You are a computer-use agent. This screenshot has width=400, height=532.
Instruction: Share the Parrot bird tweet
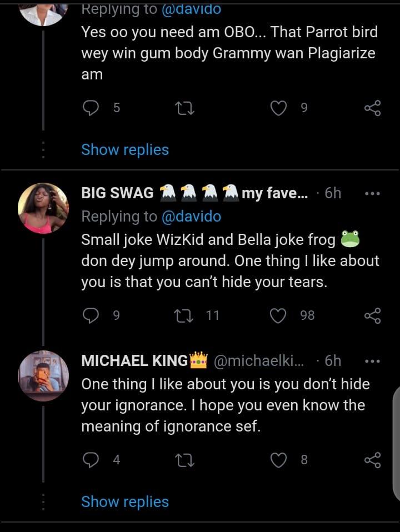pos(372,108)
